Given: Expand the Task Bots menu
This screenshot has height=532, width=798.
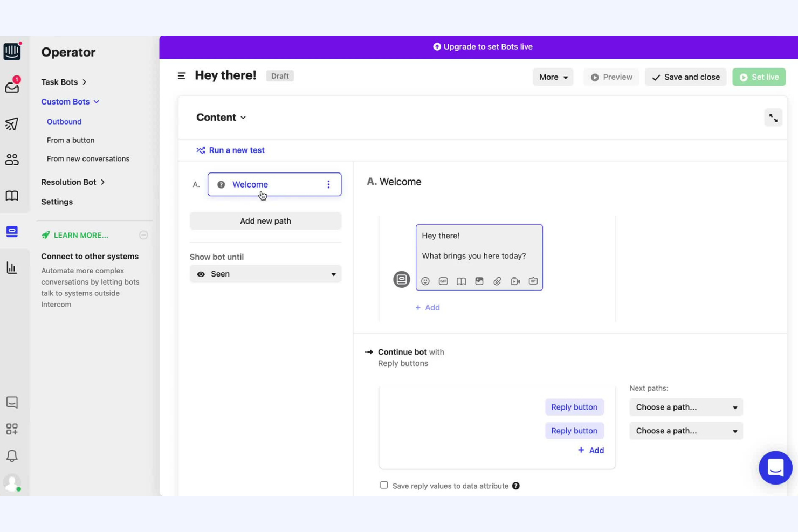Looking at the screenshot, I should click(x=64, y=82).
